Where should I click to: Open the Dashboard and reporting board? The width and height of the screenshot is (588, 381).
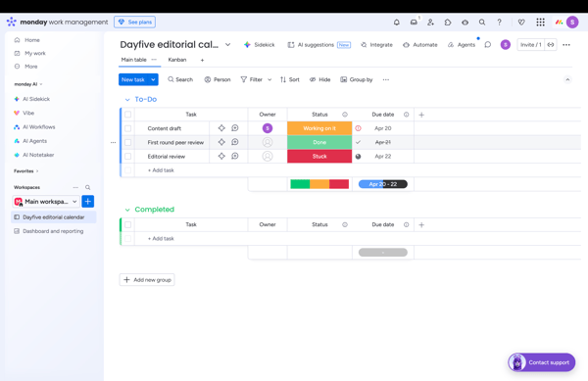tap(53, 231)
